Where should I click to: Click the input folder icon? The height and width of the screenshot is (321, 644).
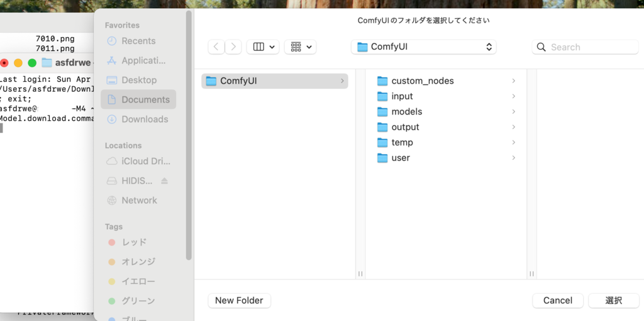point(382,96)
